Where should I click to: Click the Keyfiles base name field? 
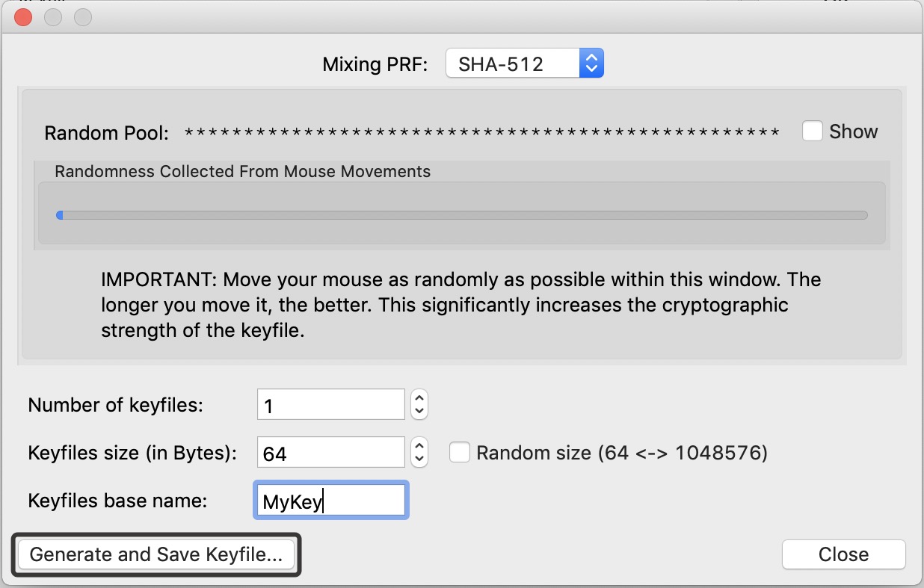click(330, 501)
